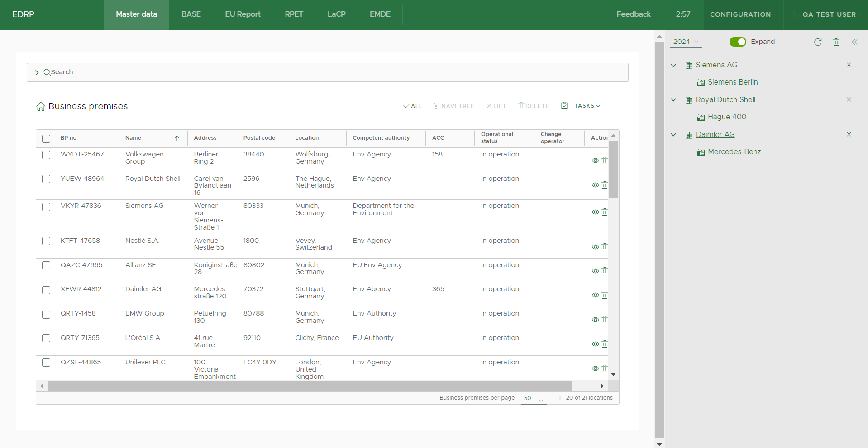Collapse the Royal Dutch Shell tree node
Image resolution: width=868 pixels, height=448 pixels.
tap(673, 100)
